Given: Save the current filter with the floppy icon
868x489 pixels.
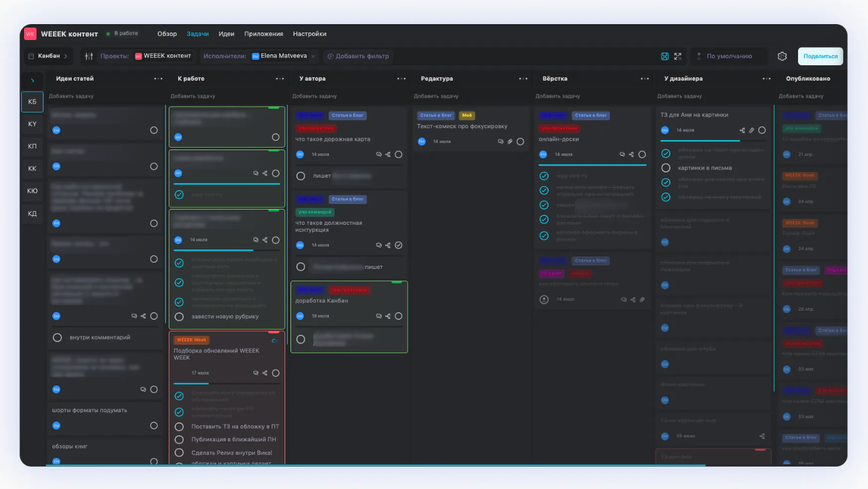Looking at the screenshot, I should click(665, 56).
